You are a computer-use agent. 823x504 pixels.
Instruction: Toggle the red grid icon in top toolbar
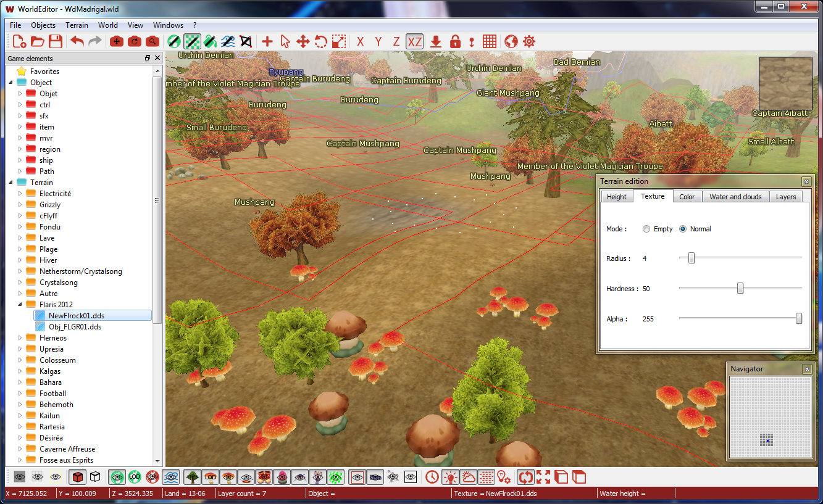[x=490, y=41]
